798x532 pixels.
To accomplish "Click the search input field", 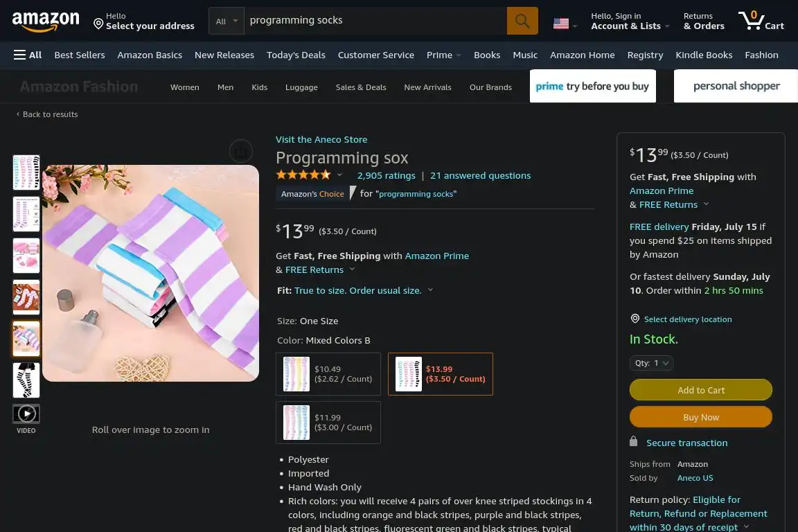I will point(375,21).
